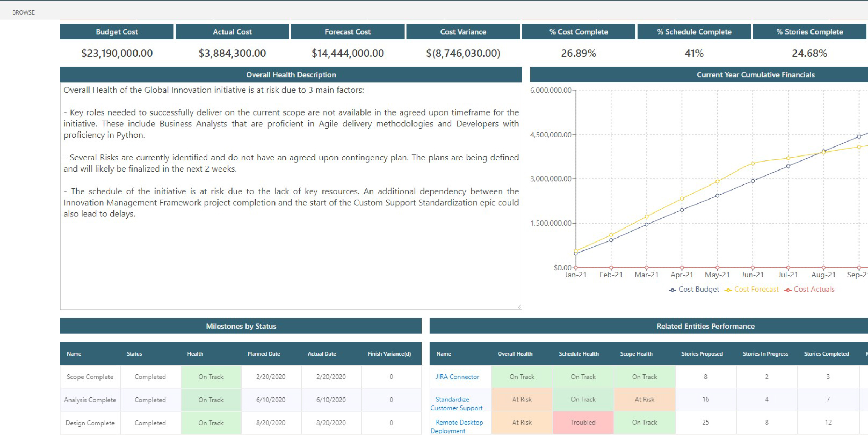Click the Jun-21 Cost Forecast data point
The width and height of the screenshot is (868, 435).
click(753, 164)
